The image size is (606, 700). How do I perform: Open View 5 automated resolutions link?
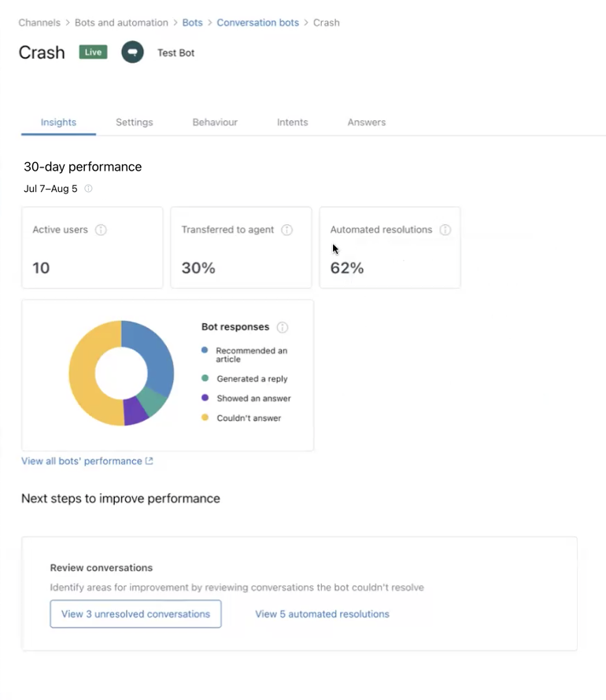pyautogui.click(x=323, y=613)
